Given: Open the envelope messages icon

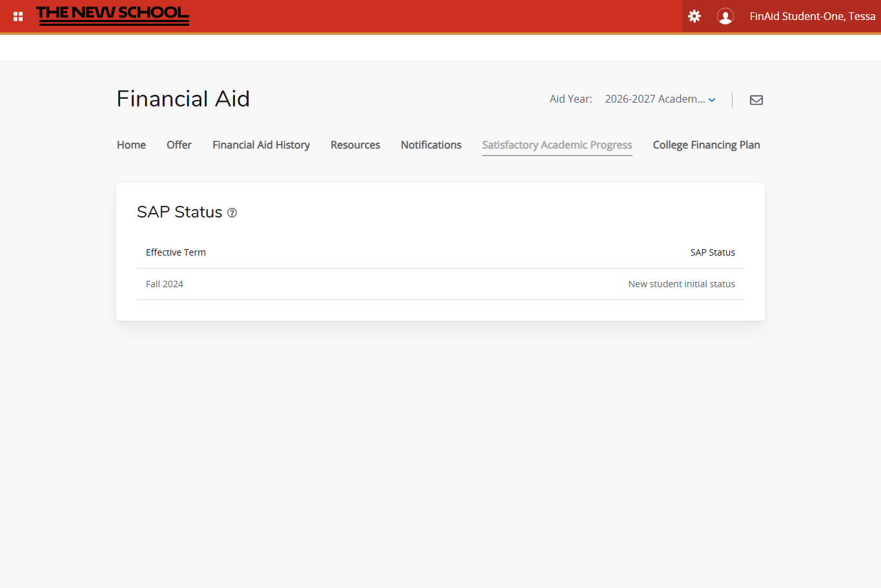Looking at the screenshot, I should point(756,99).
